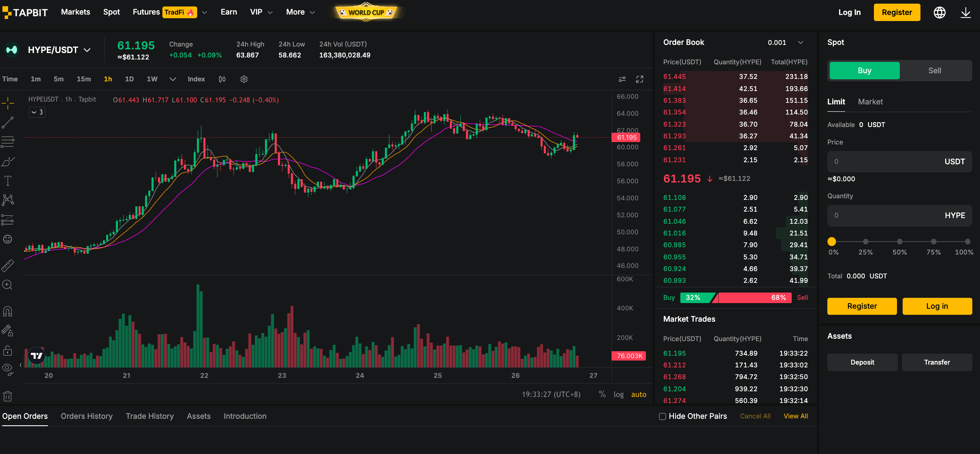Select the crosshair cursor tool
Screen dimensions: 980x454
pos(8,103)
